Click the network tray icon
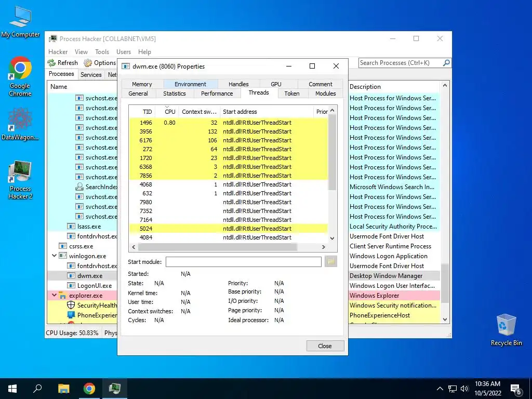This screenshot has height=399, width=532. tap(453, 389)
